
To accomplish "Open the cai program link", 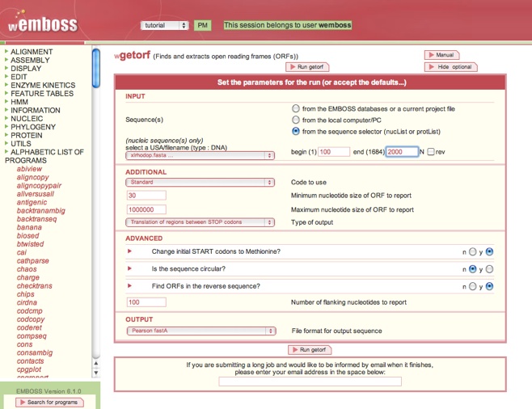I will click(21, 252).
